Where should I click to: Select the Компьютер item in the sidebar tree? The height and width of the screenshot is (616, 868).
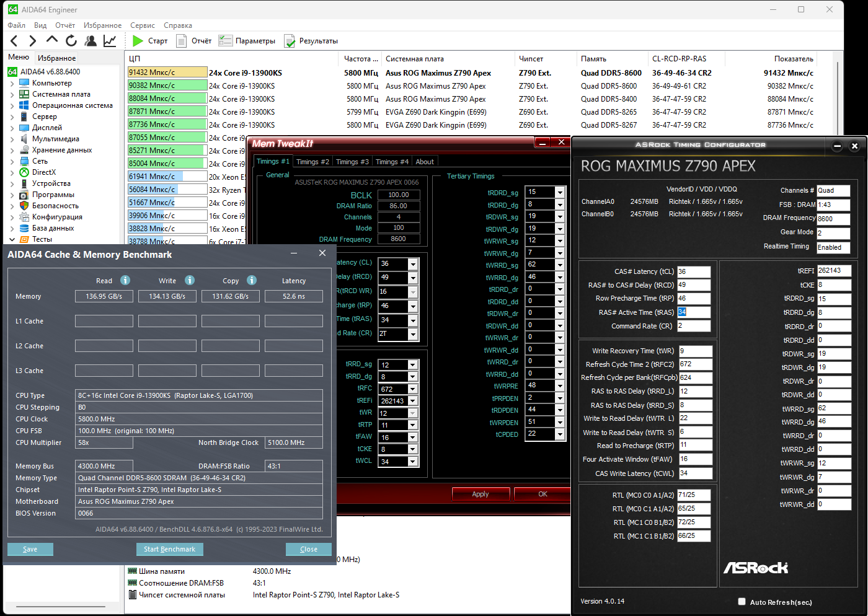pos(51,83)
